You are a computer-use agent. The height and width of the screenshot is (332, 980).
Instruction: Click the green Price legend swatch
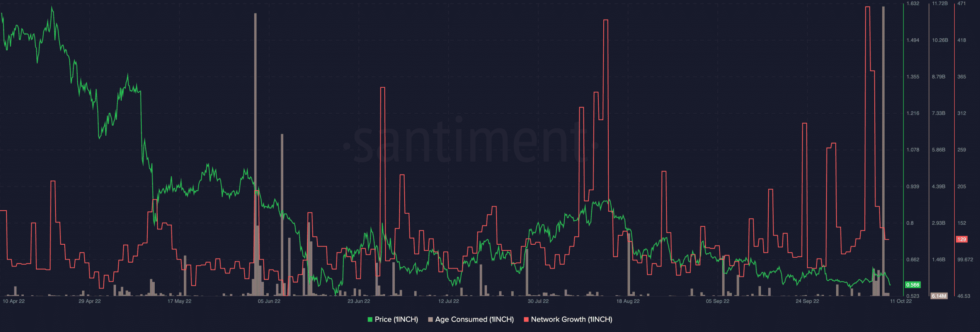click(x=370, y=319)
